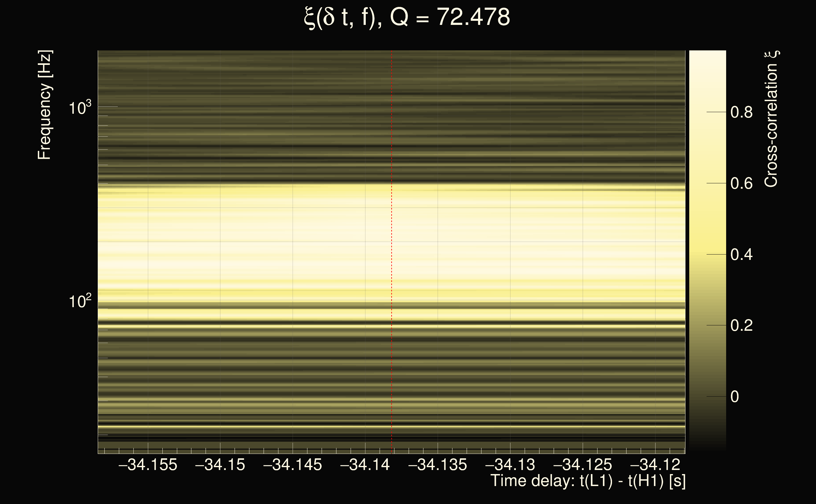Click the -34.135 x-axis tick label
Image resolution: width=816 pixels, height=504 pixels.
[438, 465]
